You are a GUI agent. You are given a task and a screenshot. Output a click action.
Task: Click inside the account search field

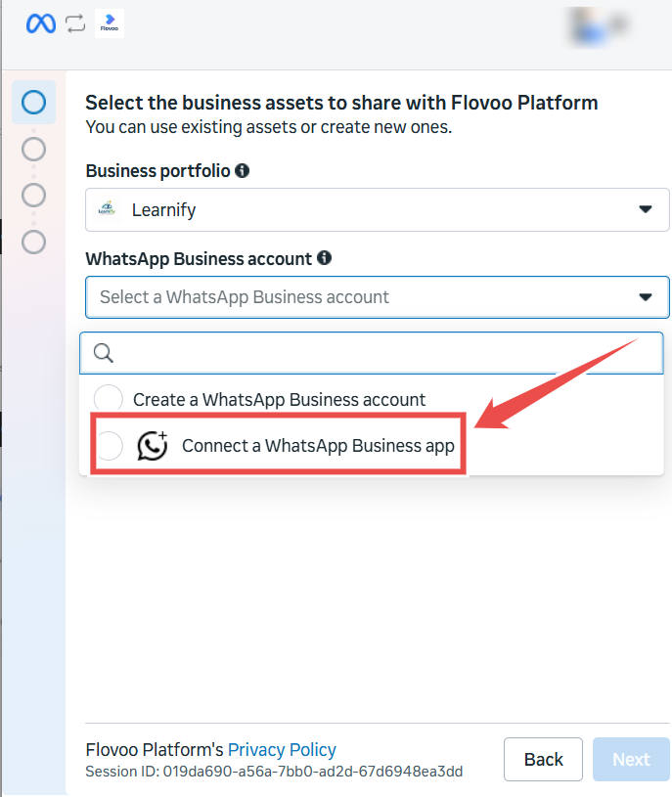tap(372, 353)
